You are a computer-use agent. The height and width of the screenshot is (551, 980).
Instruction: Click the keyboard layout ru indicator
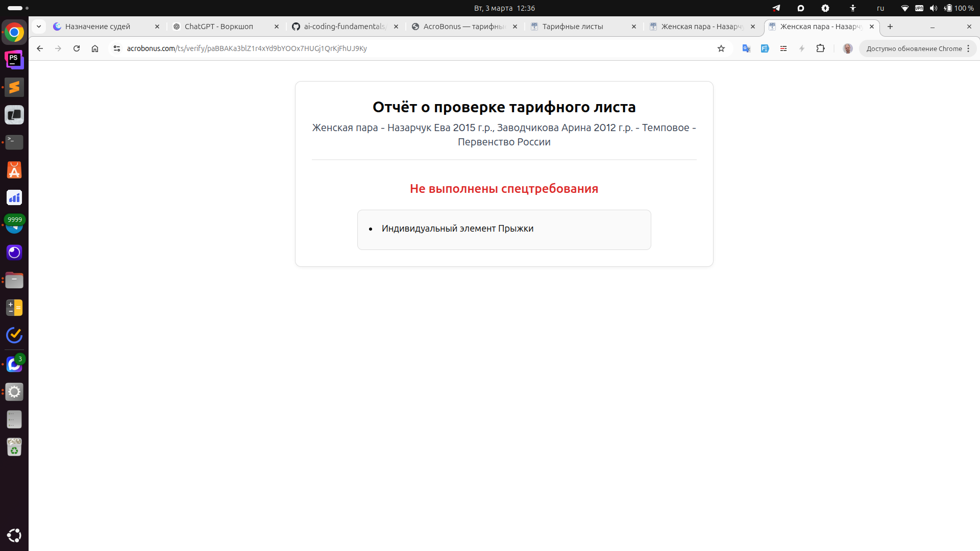880,8
